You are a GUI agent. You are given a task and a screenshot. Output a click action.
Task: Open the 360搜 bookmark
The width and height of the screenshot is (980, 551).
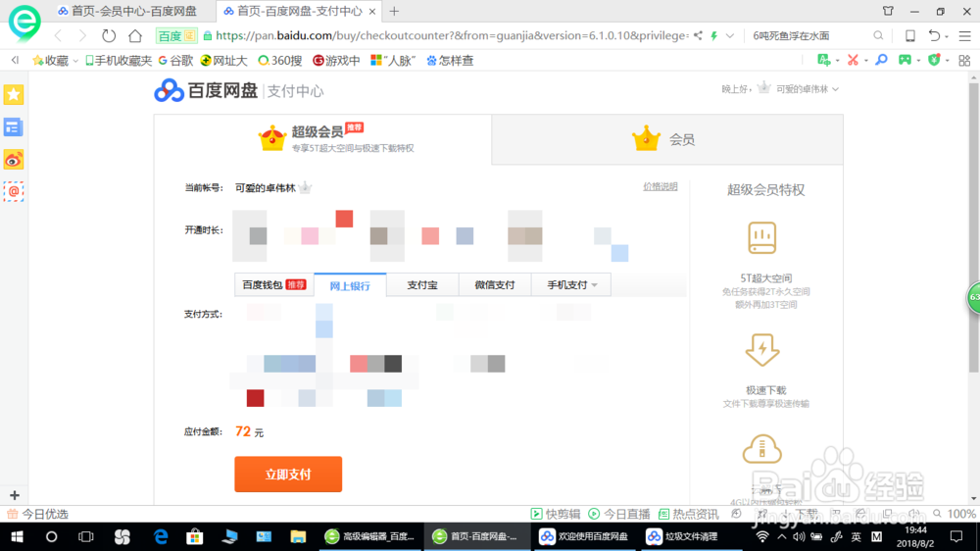tap(280, 60)
